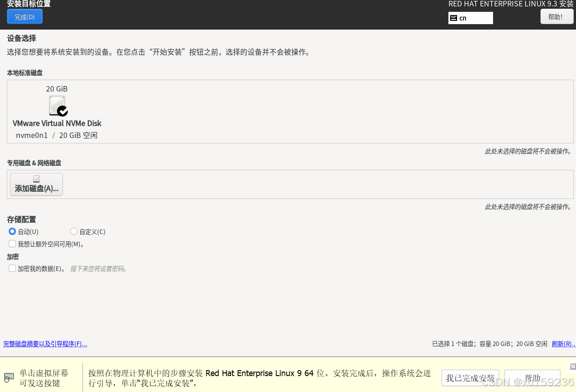Click RED HAT ENTERPRISE LINUX 9.3 安装 title

(511, 4)
